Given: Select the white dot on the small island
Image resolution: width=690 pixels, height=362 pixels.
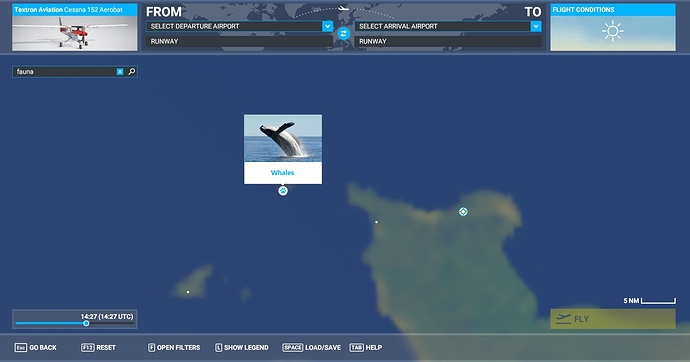Looking at the screenshot, I should 188,292.
